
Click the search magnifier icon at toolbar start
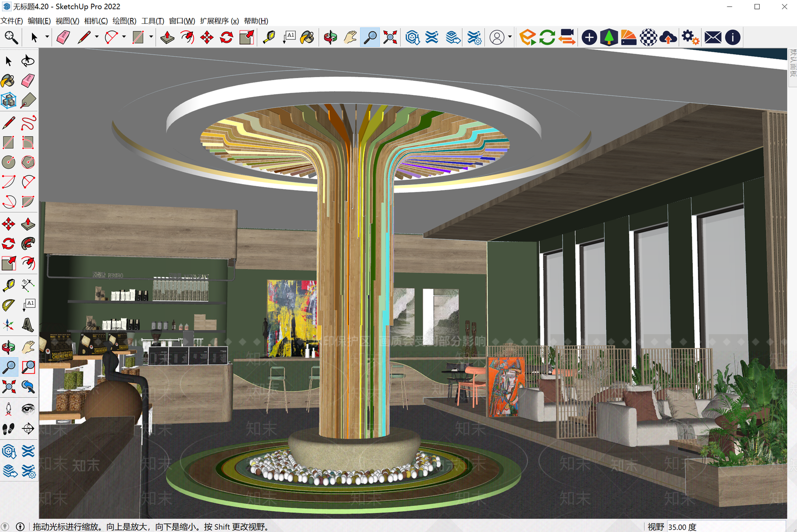11,37
